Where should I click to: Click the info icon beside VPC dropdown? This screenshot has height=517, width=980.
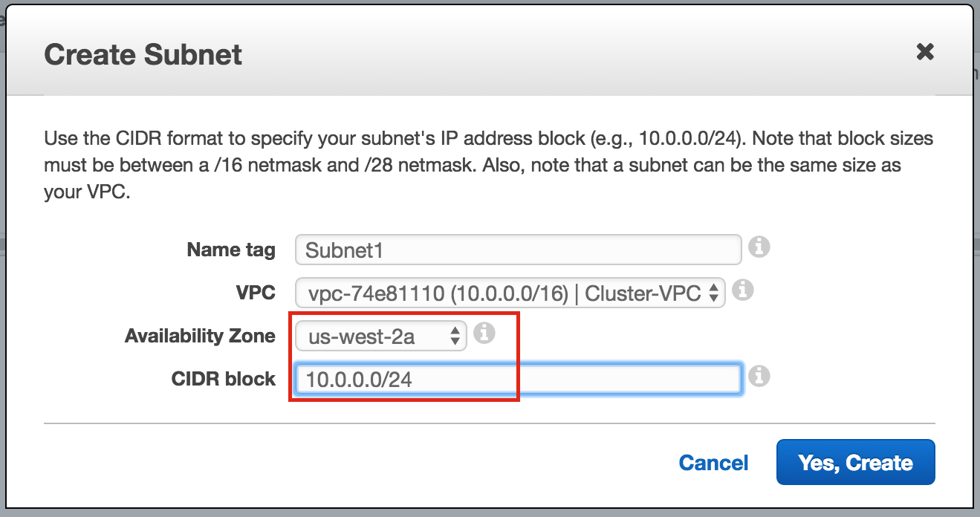pos(742,290)
